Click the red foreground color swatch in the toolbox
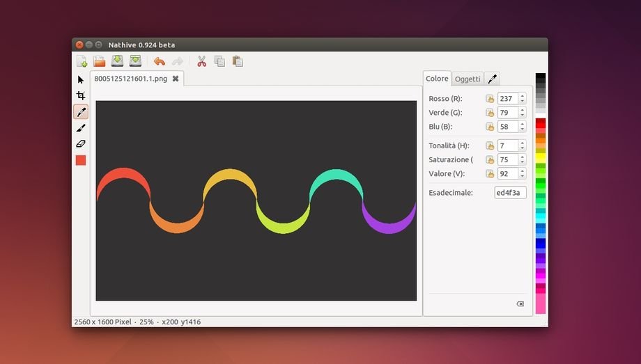This screenshot has width=641, height=364. click(x=81, y=160)
